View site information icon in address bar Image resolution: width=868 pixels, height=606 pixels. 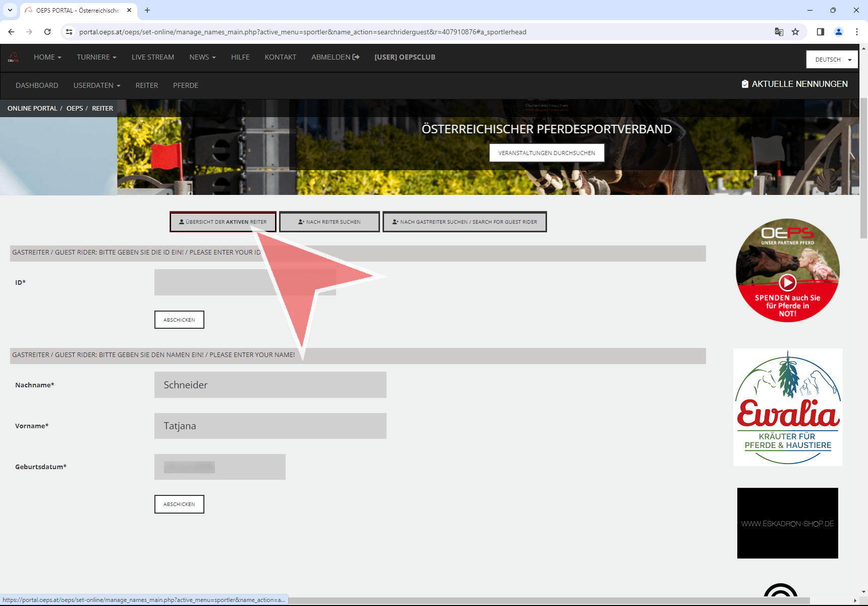coord(69,32)
